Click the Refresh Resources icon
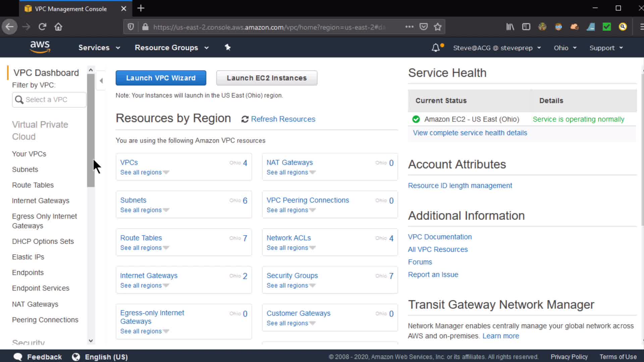Image resolution: width=644 pixels, height=362 pixels. [x=245, y=119]
